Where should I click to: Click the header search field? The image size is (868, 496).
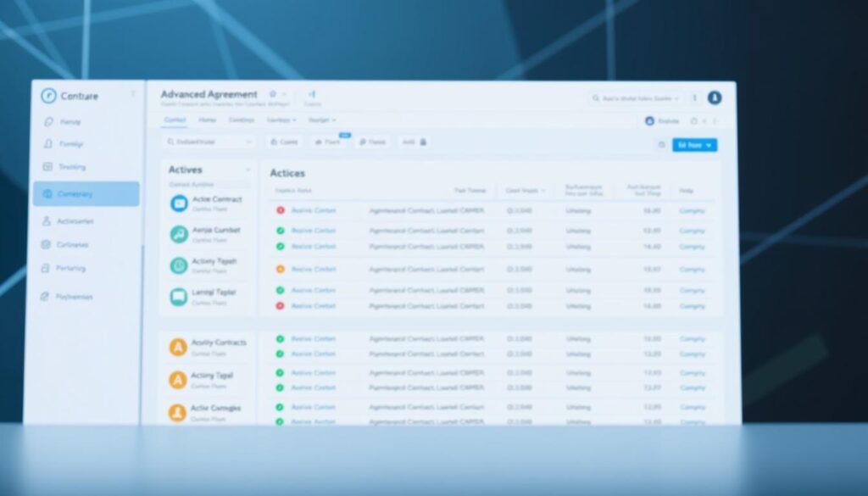click(x=636, y=98)
